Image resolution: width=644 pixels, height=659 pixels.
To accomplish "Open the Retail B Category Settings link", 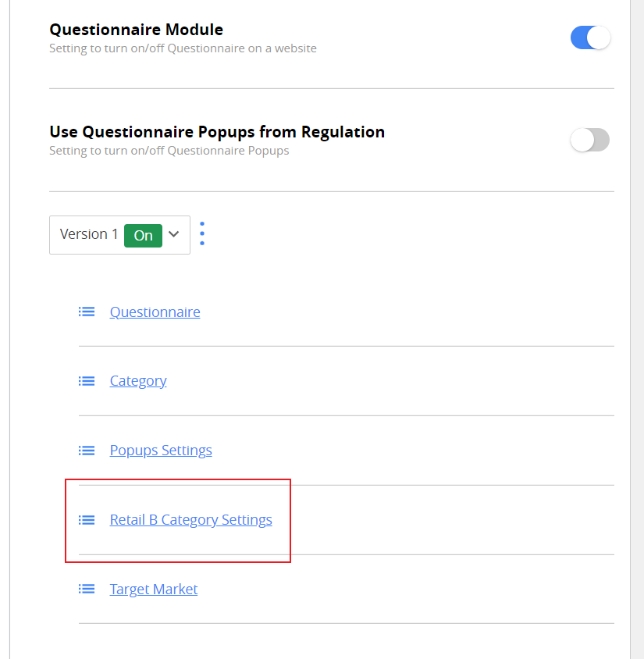I will click(190, 519).
